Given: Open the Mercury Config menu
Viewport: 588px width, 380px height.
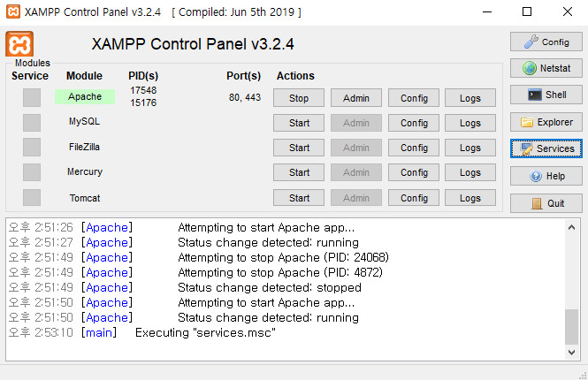Looking at the screenshot, I should click(414, 172).
